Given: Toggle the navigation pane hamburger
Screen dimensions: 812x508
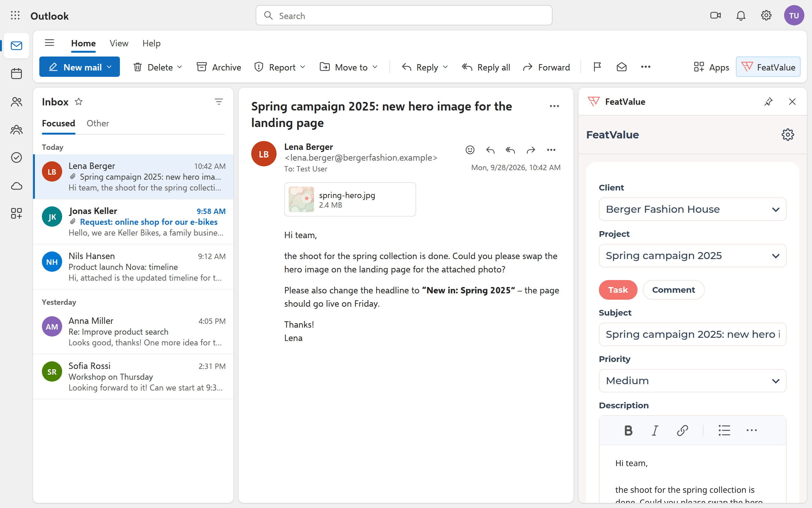Looking at the screenshot, I should 49,43.
